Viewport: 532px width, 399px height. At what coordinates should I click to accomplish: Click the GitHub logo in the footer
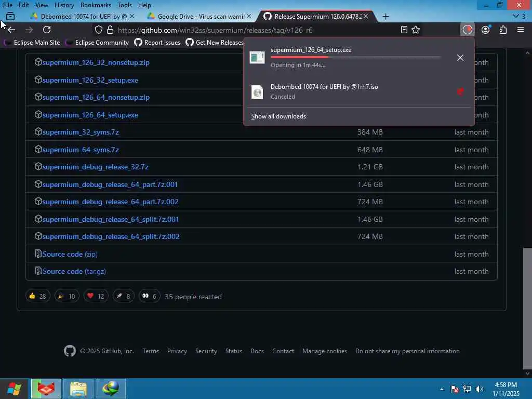70,351
